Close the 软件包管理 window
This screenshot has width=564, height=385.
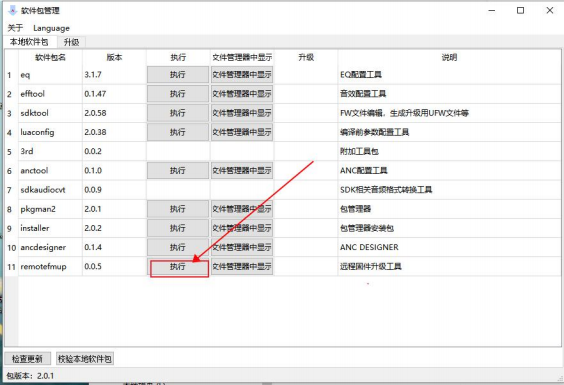[550, 10]
